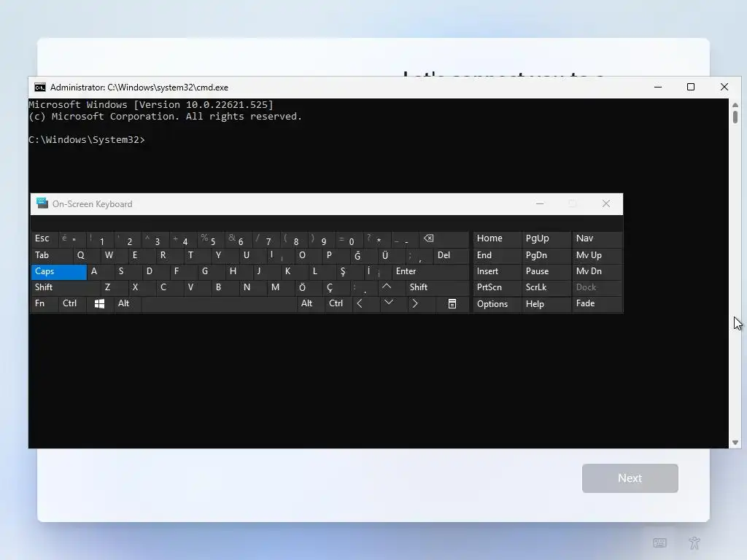
Task: Tap the Ç key
Action: click(x=336, y=287)
